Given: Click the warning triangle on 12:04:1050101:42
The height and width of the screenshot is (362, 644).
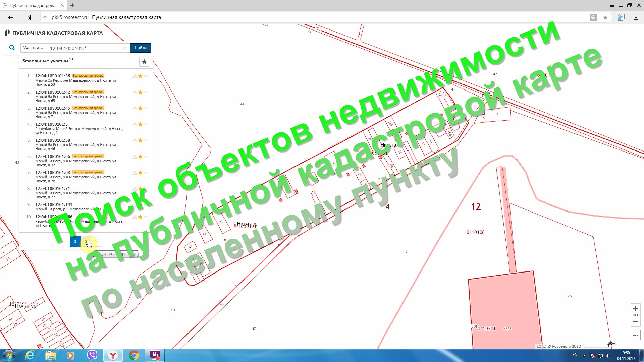Looking at the screenshot, I should (x=135, y=92).
